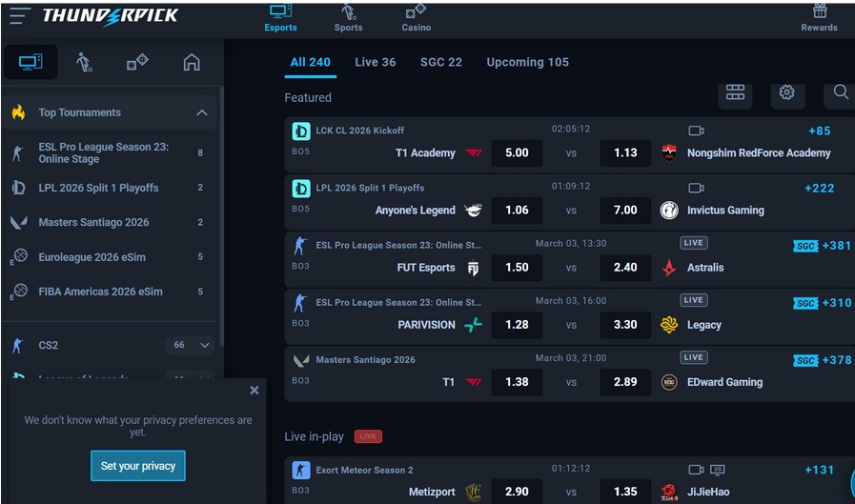Viewport: 855px width, 504px height.
Task: Open stream icon for LCK CL 2026 Kickoff
Action: click(x=696, y=131)
